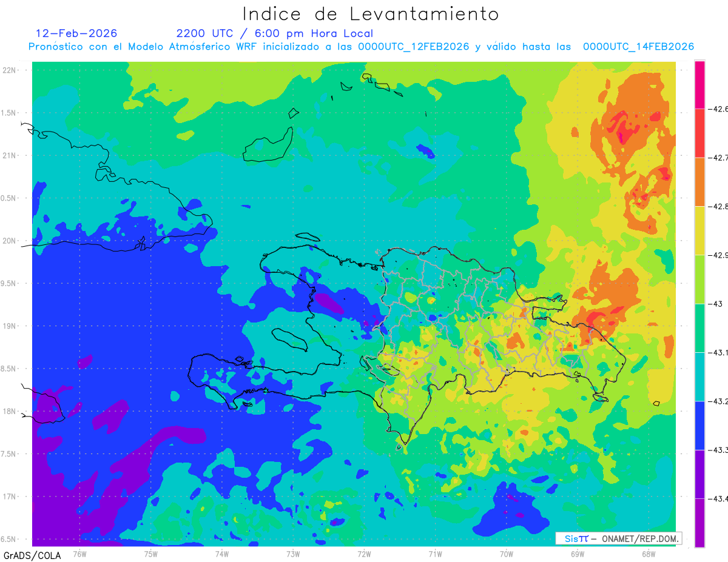Viewport: 728px width, 562px height.
Task: Click the "GrADS/COLA" label
Action: point(31,555)
